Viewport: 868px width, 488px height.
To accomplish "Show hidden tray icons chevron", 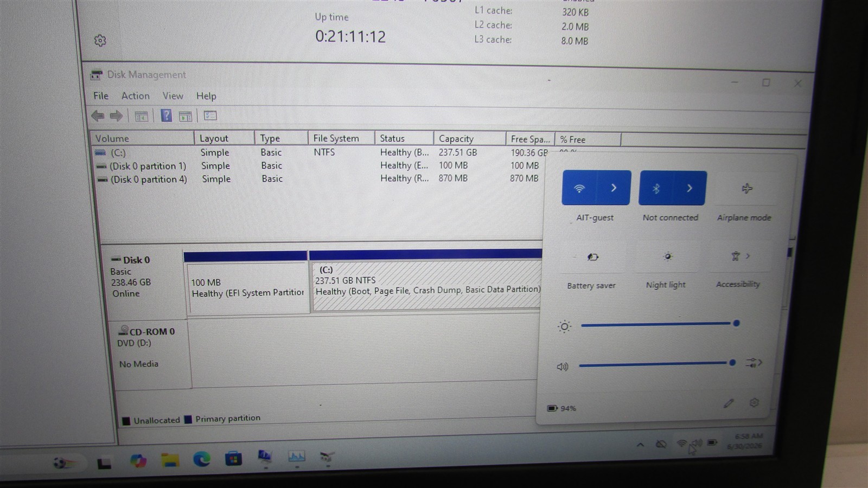I will tap(640, 445).
